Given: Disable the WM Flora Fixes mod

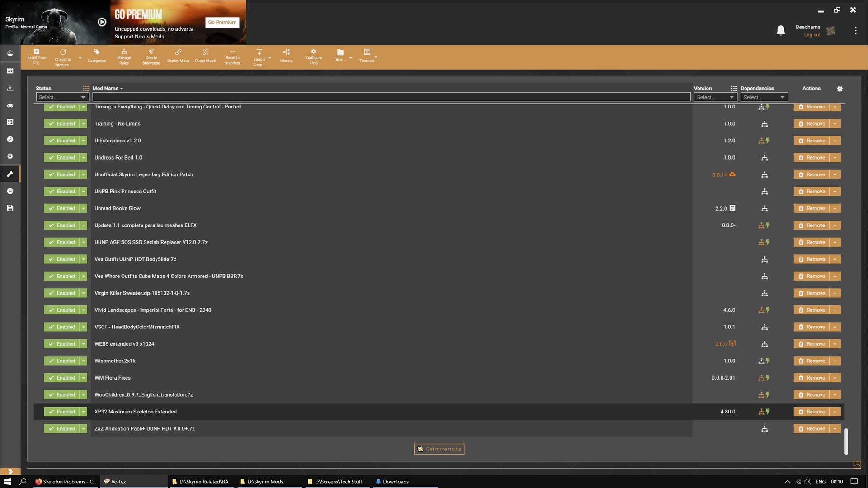Looking at the screenshot, I should pos(62,378).
